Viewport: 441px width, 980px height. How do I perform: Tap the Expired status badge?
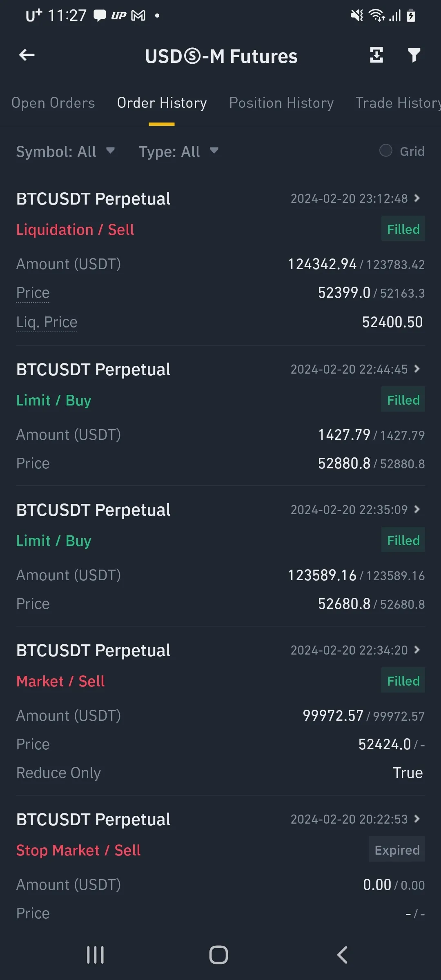[x=397, y=850]
